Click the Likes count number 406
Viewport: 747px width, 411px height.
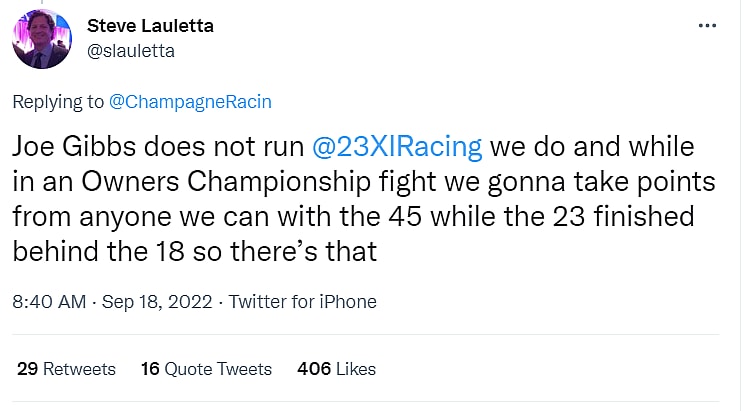pyautogui.click(x=314, y=369)
